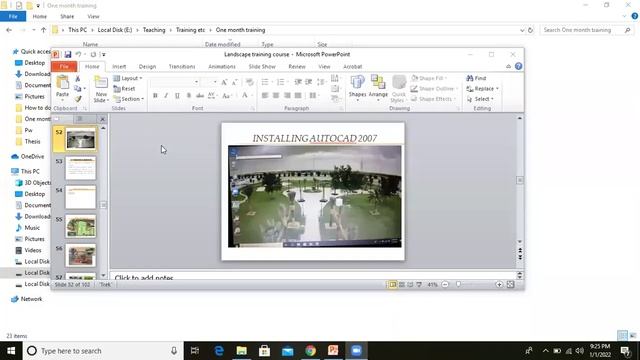The height and width of the screenshot is (360, 640).
Task: Switch to the Insert tab
Action: click(119, 67)
